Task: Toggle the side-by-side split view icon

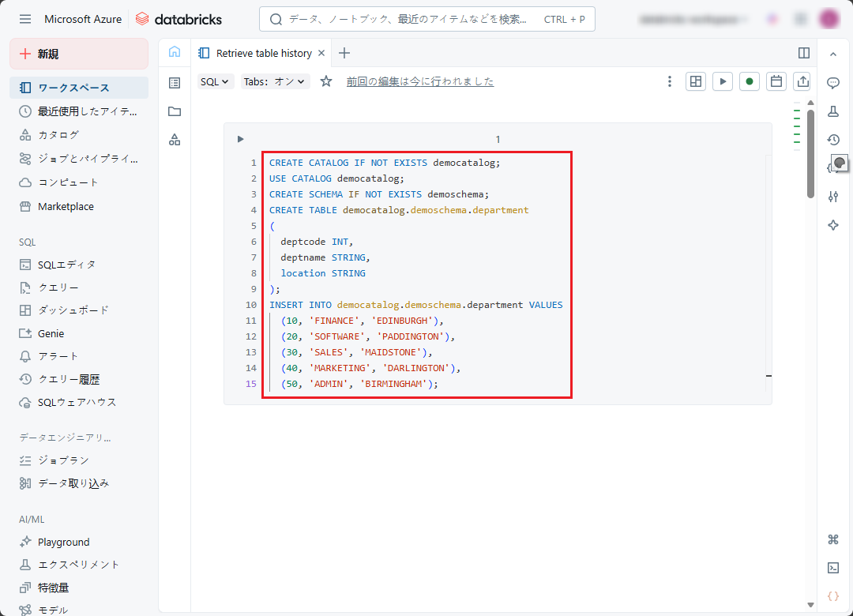Action: coord(804,53)
